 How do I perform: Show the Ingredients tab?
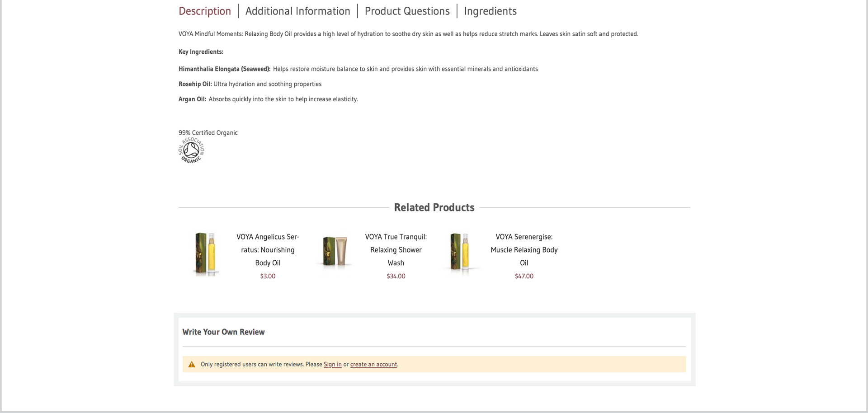point(490,11)
